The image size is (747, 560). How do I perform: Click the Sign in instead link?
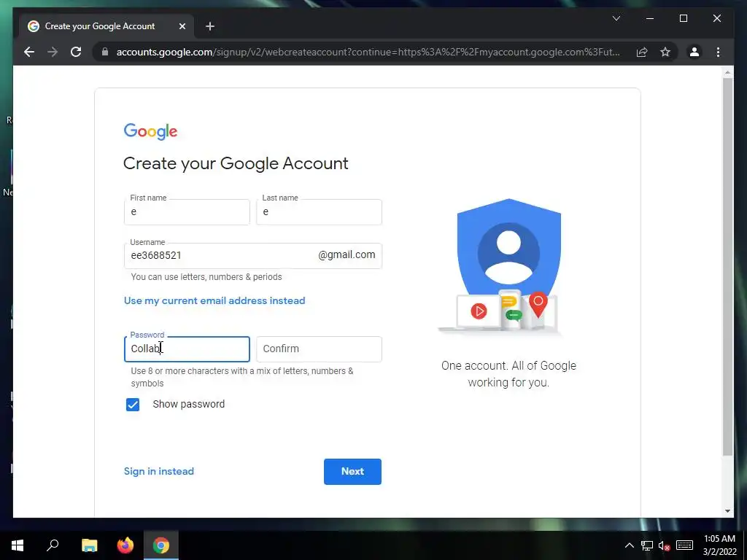coord(158,471)
